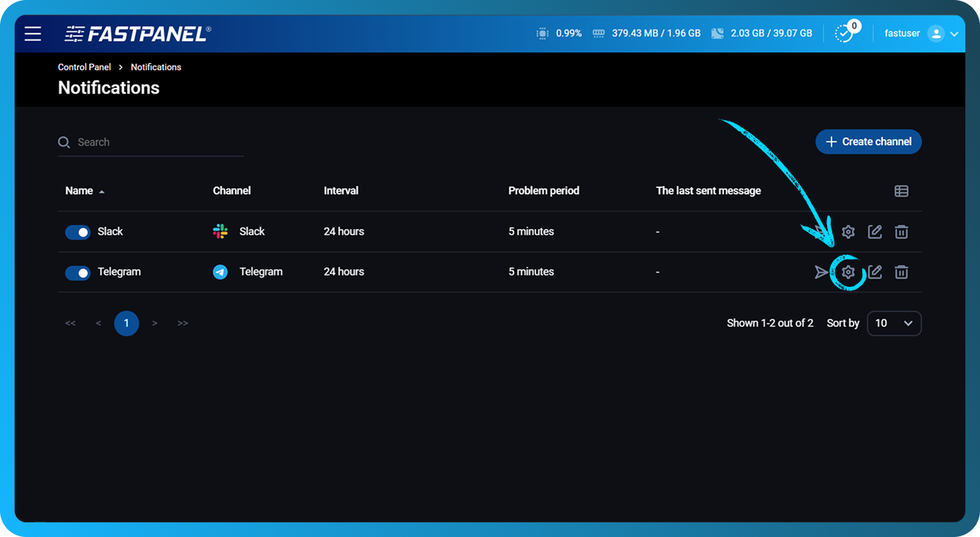This screenshot has width=980, height=537.
Task: Go to Control Panel breadcrumb
Action: click(84, 67)
